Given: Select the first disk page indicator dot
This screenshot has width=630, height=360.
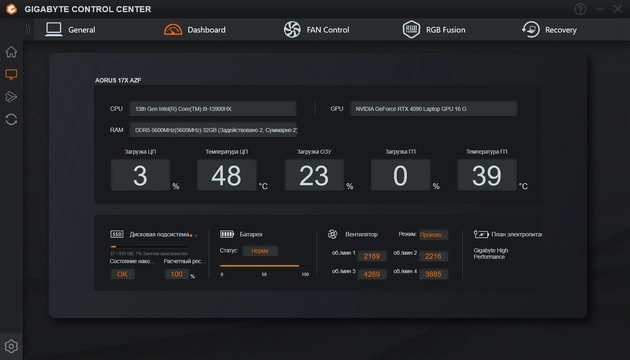Looking at the screenshot, I should click(191, 235).
